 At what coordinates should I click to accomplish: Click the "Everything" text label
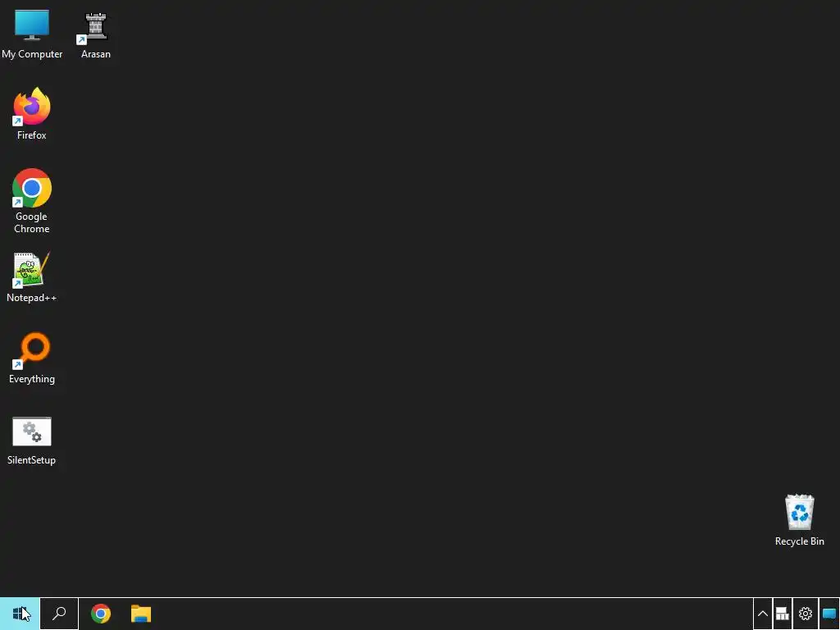pos(32,379)
